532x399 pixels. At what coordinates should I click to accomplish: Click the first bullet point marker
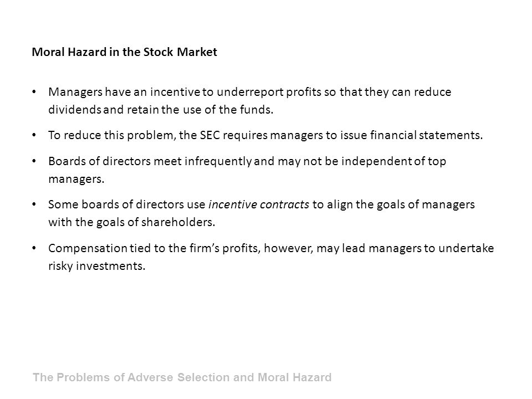coord(34,92)
